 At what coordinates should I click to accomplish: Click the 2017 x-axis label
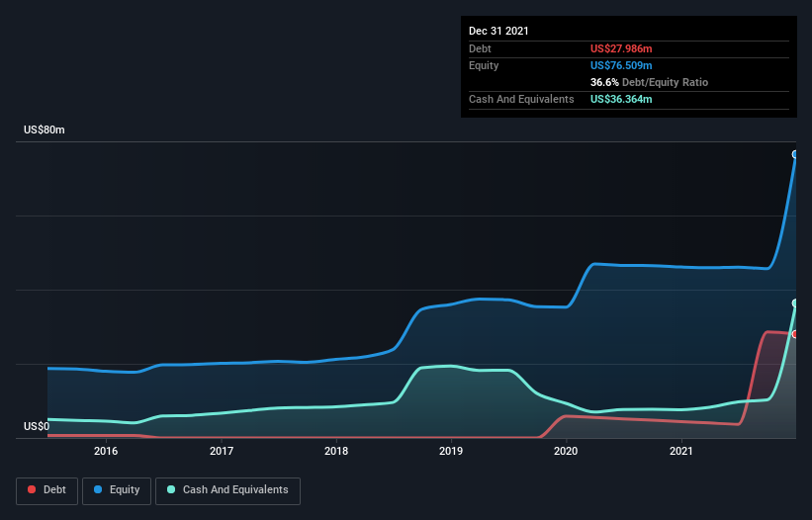(x=222, y=451)
